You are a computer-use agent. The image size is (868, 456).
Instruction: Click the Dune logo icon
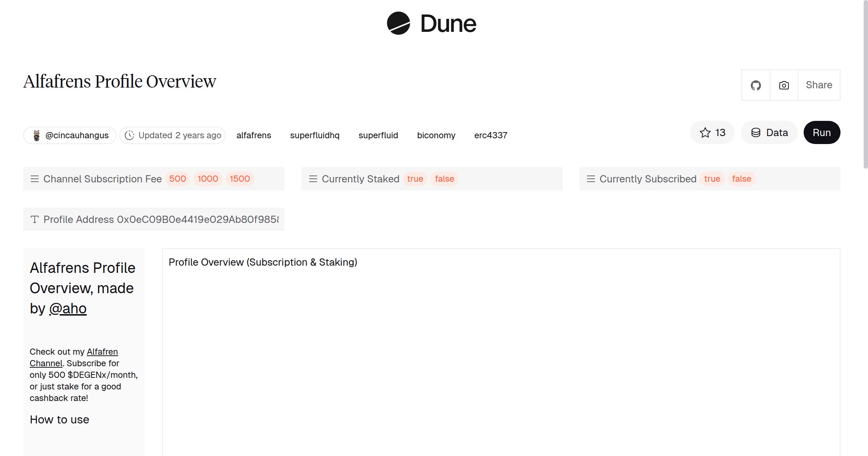pos(398,23)
